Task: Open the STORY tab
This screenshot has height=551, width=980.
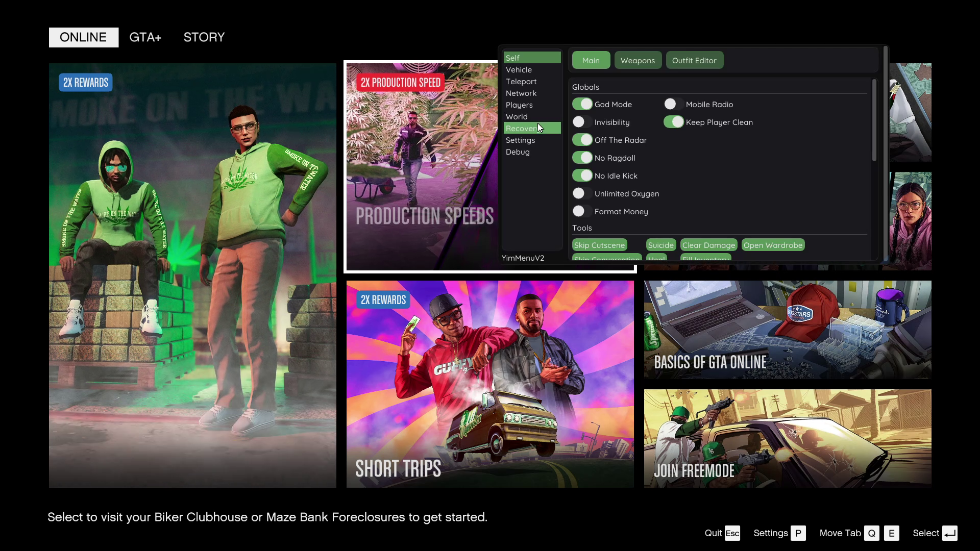Action: coord(204,37)
